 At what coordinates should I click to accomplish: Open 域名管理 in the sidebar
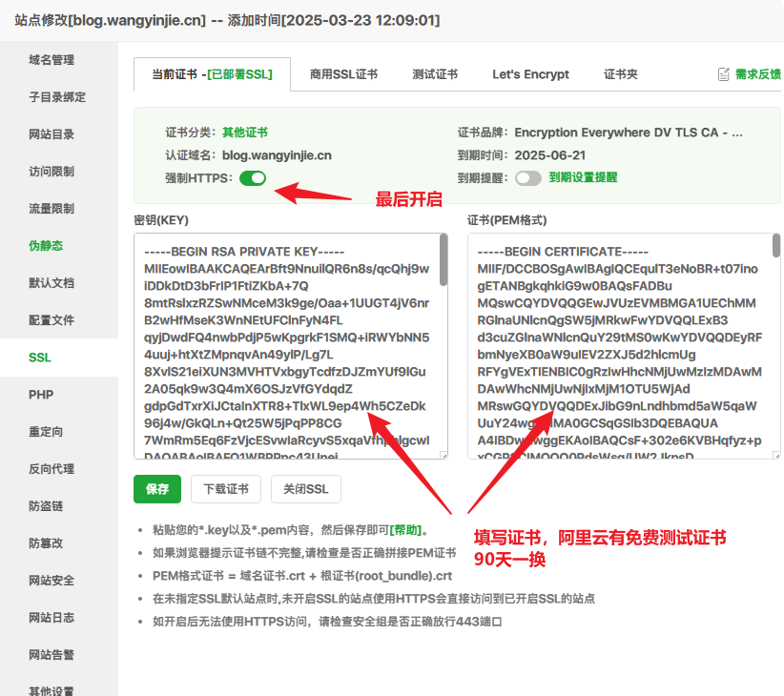(x=52, y=60)
